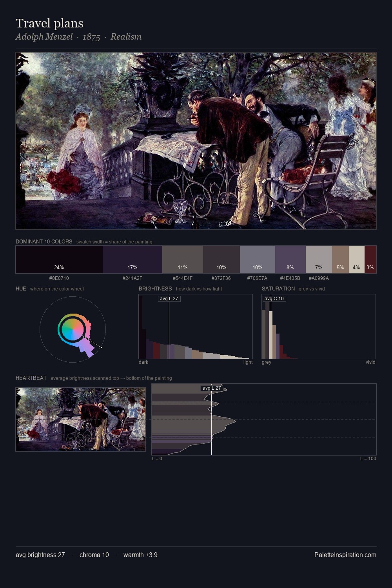
Task: Pick the second 10% swatch #706E7A
Action: [x=258, y=260]
